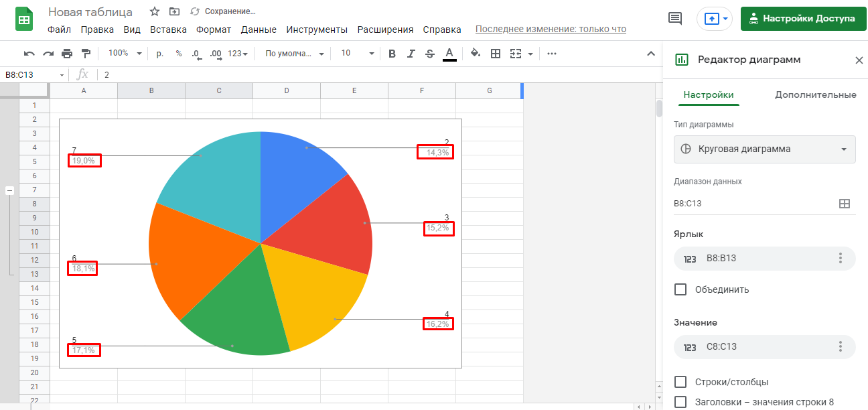Image resolution: width=868 pixels, height=410 pixels.
Task: Click the undo arrow icon
Action: pyautogui.click(x=29, y=54)
